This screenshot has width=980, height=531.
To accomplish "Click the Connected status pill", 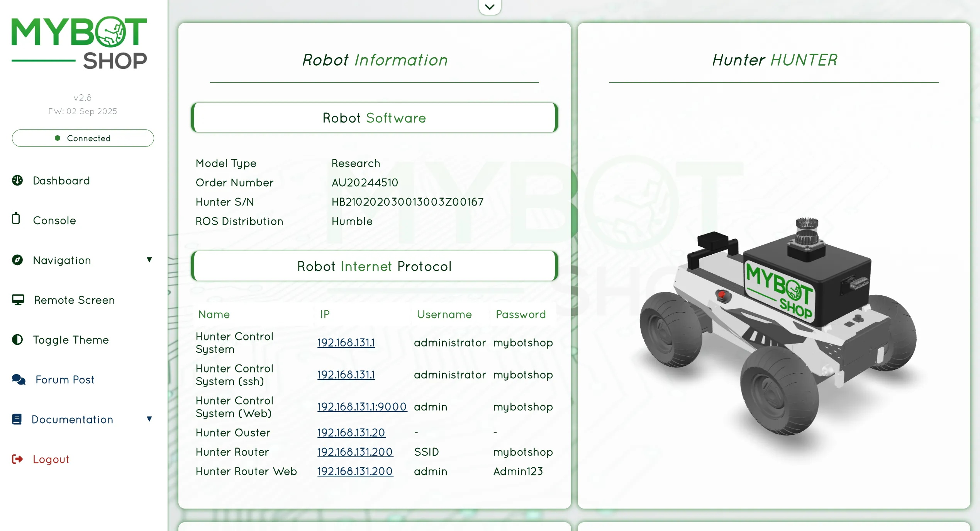I will (83, 138).
